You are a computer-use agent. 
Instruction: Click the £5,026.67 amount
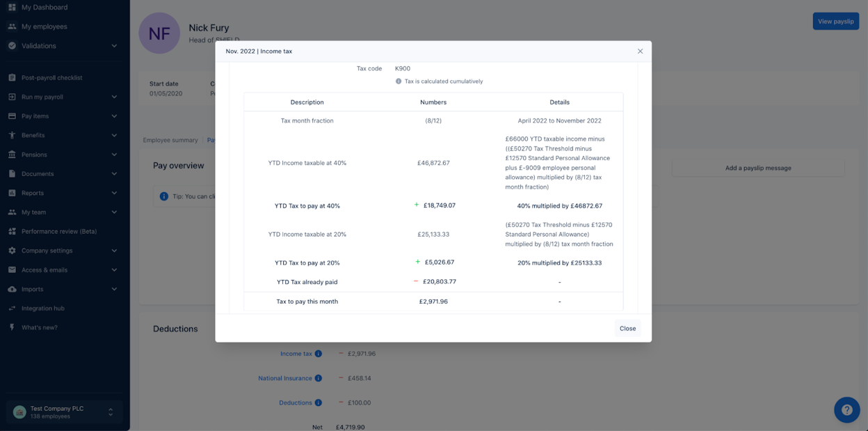[x=440, y=262]
